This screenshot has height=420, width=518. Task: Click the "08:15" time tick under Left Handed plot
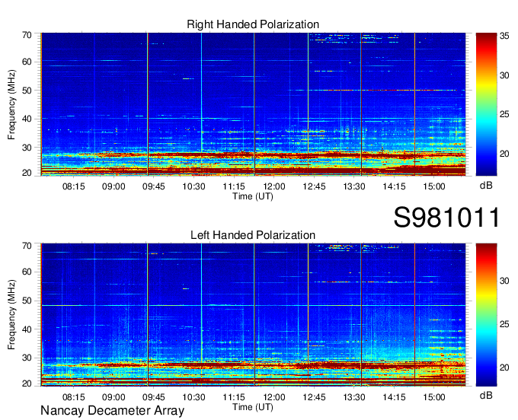74,397
